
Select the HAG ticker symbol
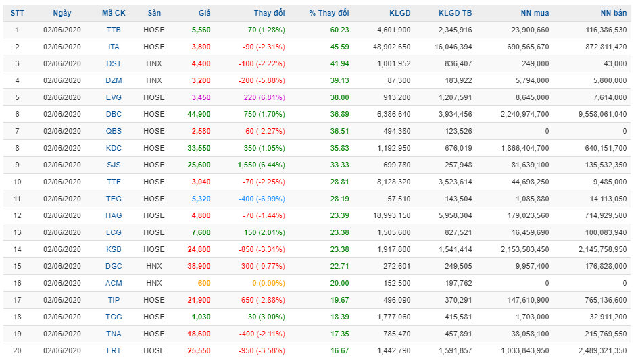point(114,216)
